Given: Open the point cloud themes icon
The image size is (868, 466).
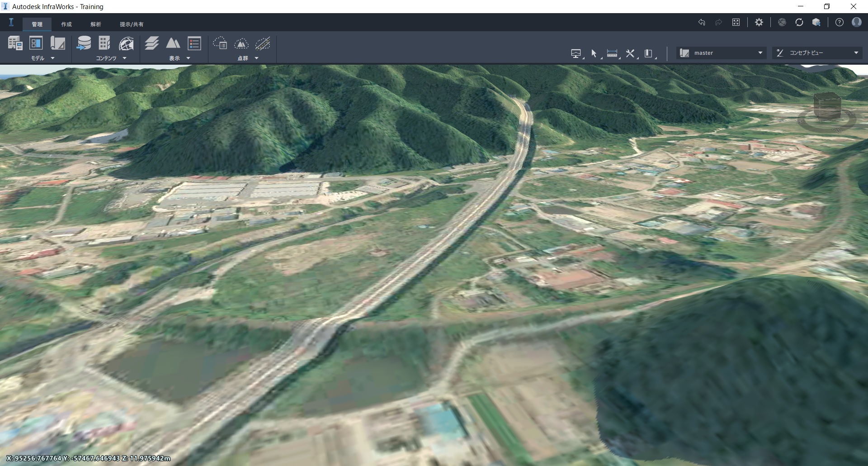Looking at the screenshot, I should click(220, 43).
